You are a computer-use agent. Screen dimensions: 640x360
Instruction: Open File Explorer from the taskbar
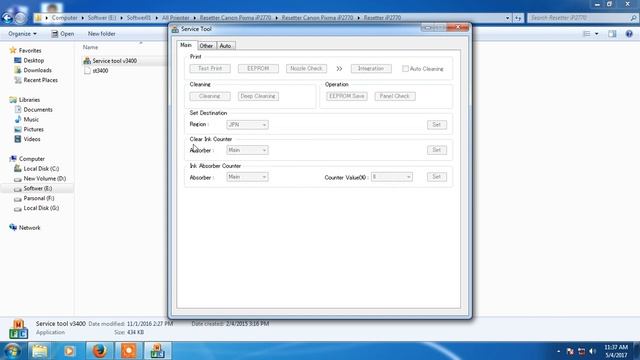click(x=40, y=351)
